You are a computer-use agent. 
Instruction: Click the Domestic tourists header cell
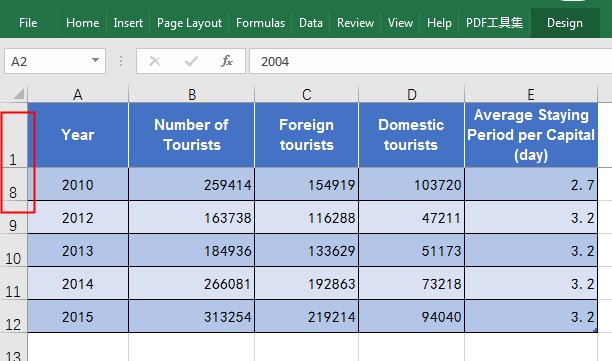tap(411, 135)
